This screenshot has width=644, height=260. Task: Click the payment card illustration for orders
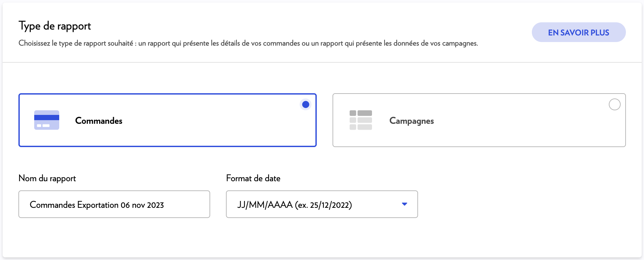click(x=46, y=120)
